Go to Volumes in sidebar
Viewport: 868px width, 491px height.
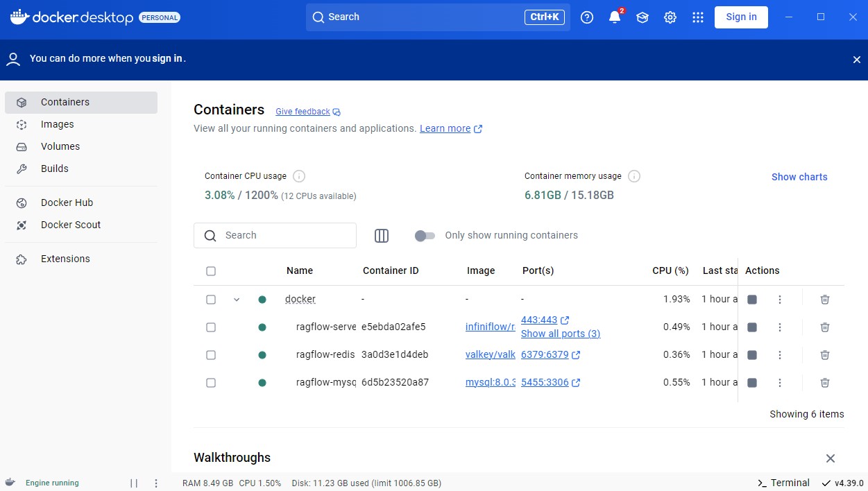click(x=81, y=146)
